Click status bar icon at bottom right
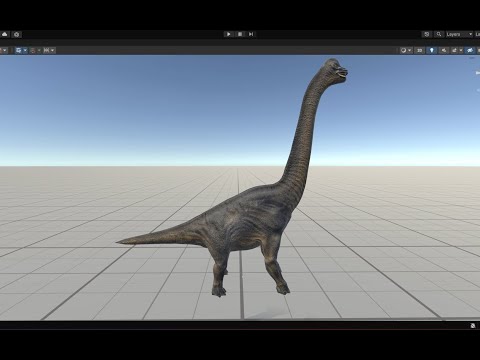This screenshot has height=360, width=480. click(473, 326)
